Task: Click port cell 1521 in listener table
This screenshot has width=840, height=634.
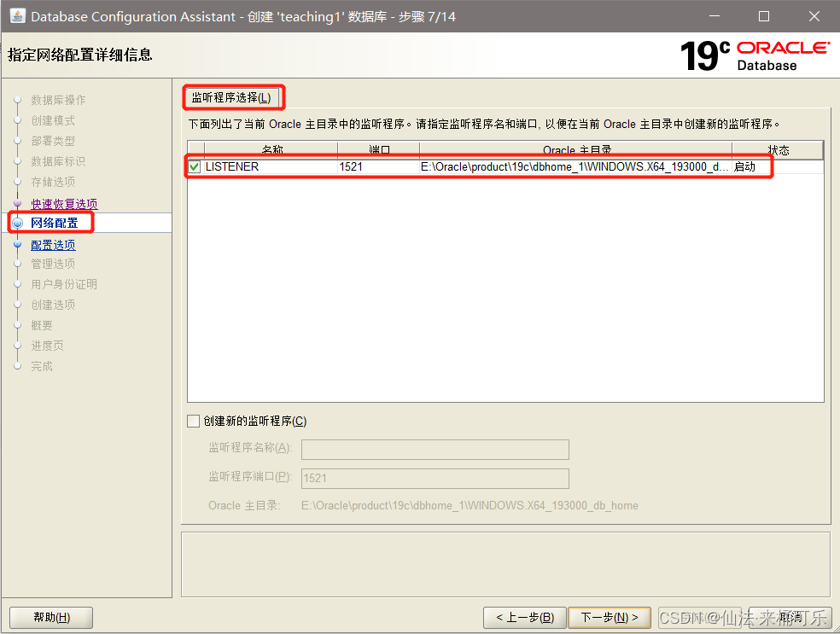Action: [x=378, y=167]
